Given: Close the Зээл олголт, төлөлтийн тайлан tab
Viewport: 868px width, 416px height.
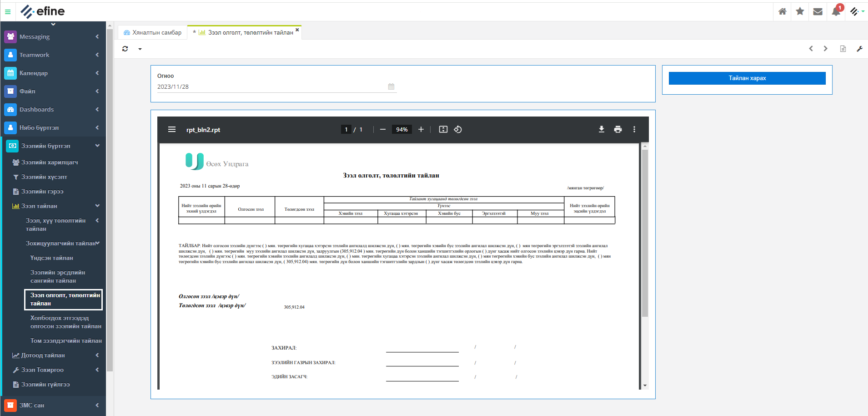Looking at the screenshot, I should coord(297,30).
